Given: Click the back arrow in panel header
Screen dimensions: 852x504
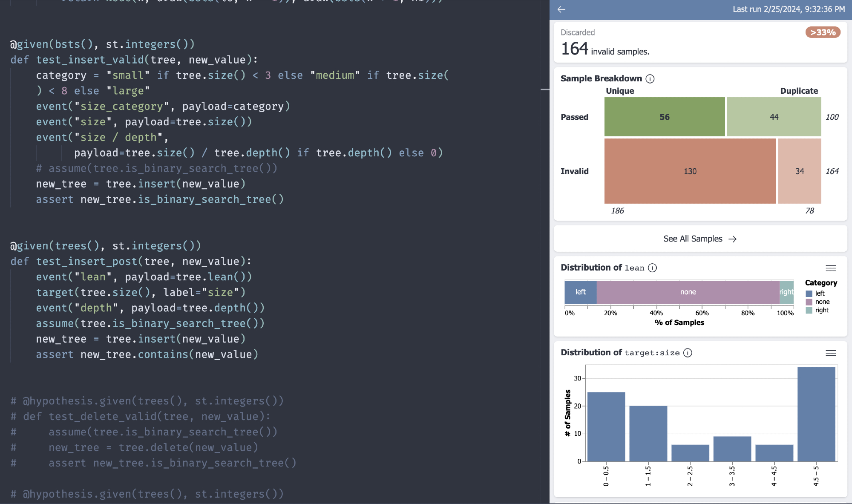Looking at the screenshot, I should [561, 9].
